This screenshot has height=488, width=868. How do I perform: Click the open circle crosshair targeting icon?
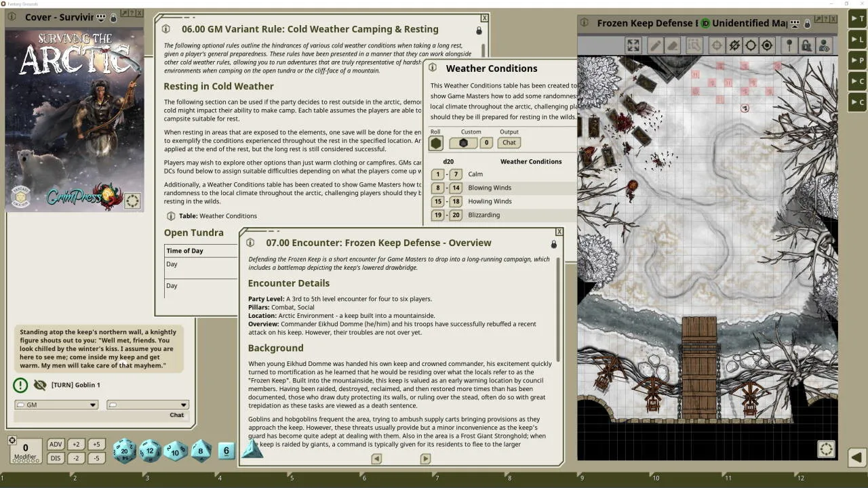pos(751,45)
